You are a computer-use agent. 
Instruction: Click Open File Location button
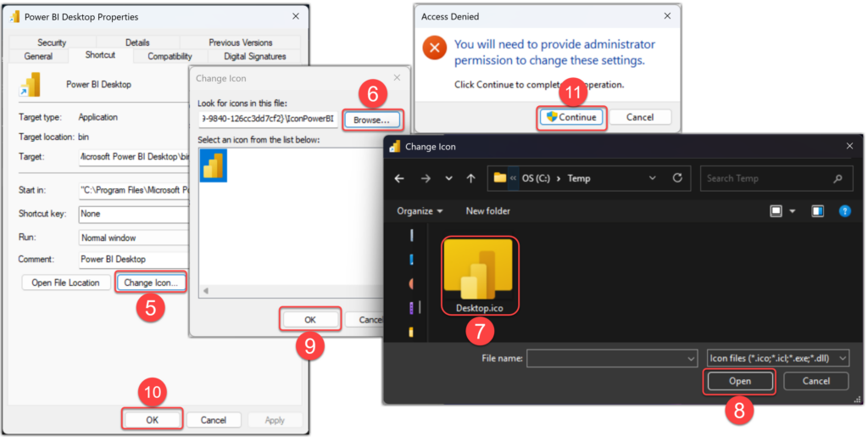(x=65, y=283)
